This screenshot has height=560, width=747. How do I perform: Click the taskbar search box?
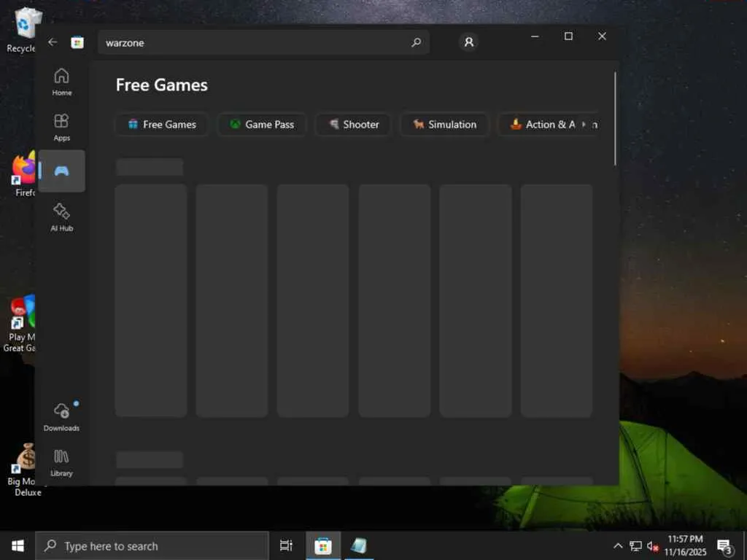(x=152, y=545)
